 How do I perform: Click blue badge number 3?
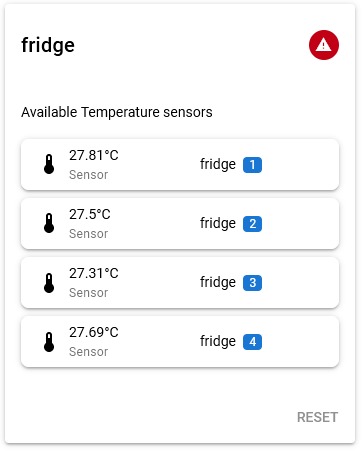(252, 283)
